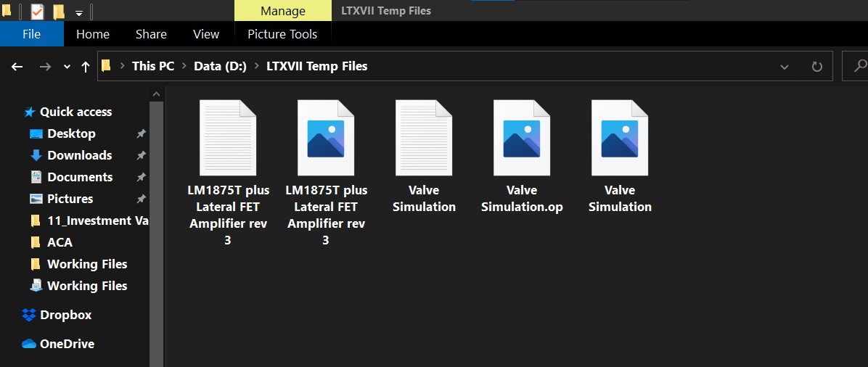Click the Quick access star icon
This screenshot has width=868, height=367.
pyautogui.click(x=29, y=112)
